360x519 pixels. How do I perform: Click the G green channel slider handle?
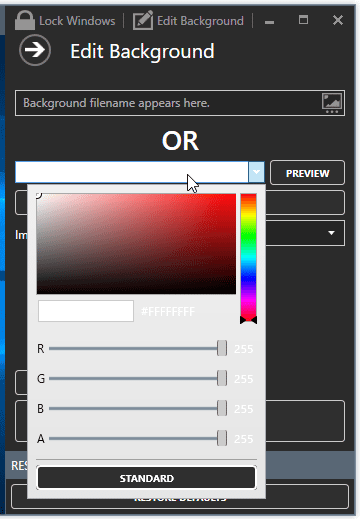(222, 378)
